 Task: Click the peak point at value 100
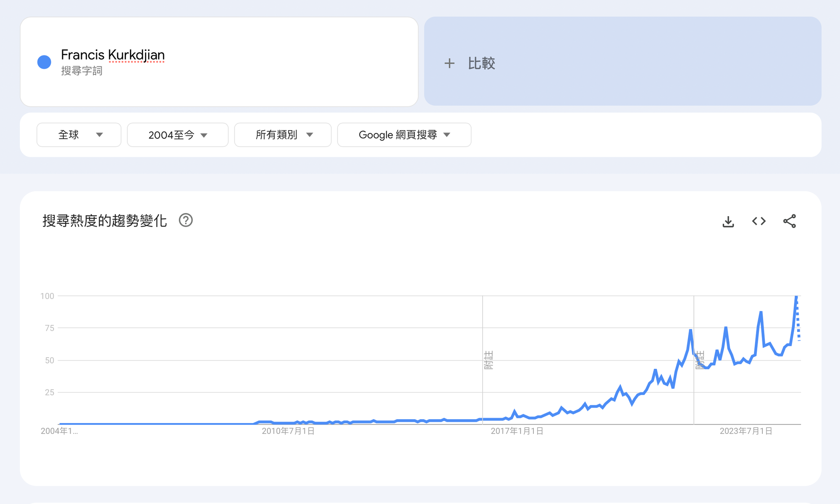tap(796, 297)
